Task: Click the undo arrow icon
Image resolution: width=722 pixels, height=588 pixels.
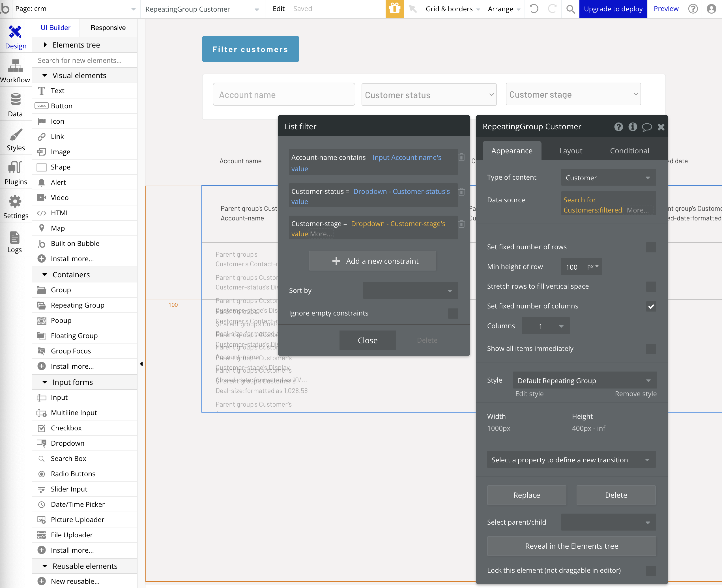Action: 534,9
